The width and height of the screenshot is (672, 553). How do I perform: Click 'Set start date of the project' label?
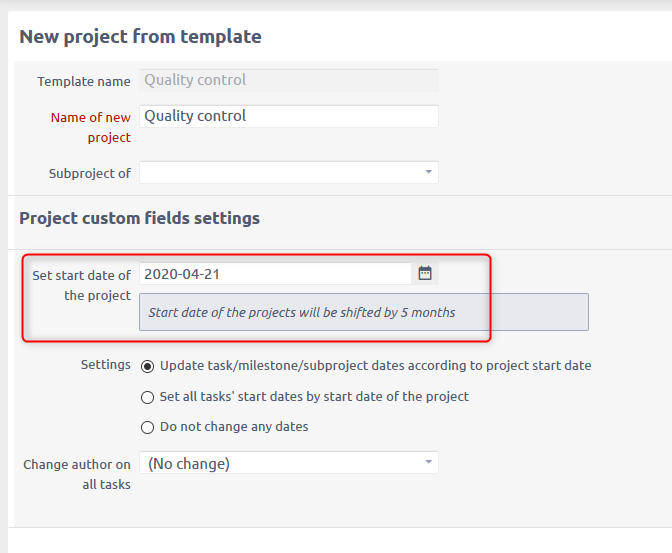coord(81,285)
